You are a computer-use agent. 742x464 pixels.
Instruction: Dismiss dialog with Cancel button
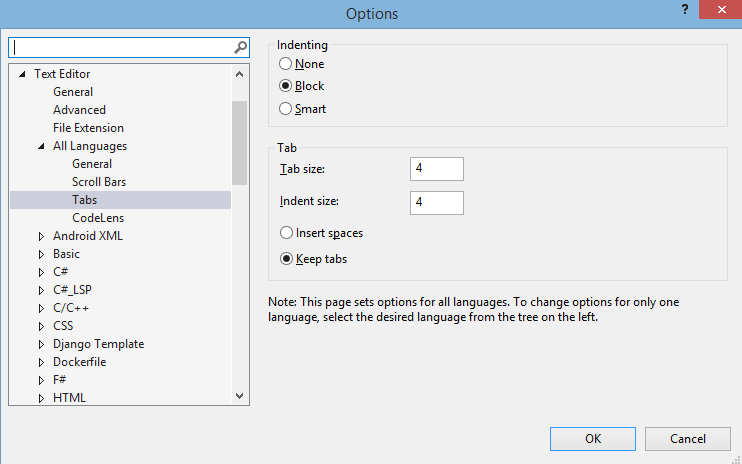coord(688,439)
